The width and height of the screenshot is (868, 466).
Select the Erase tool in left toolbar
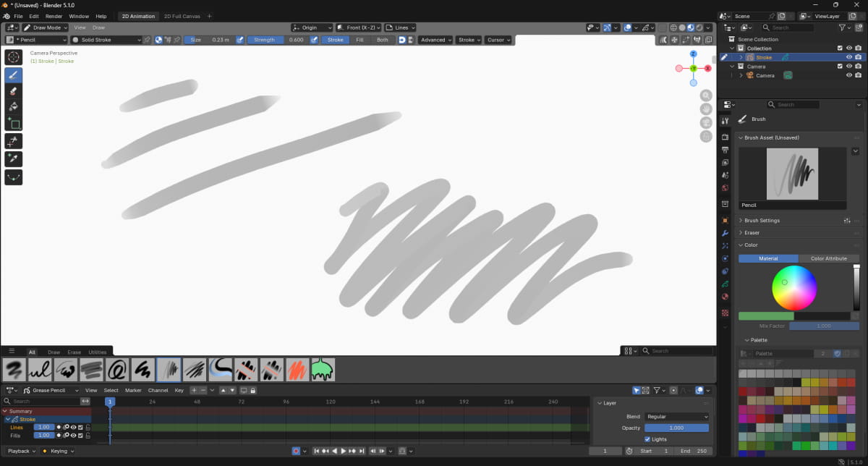pos(14,91)
